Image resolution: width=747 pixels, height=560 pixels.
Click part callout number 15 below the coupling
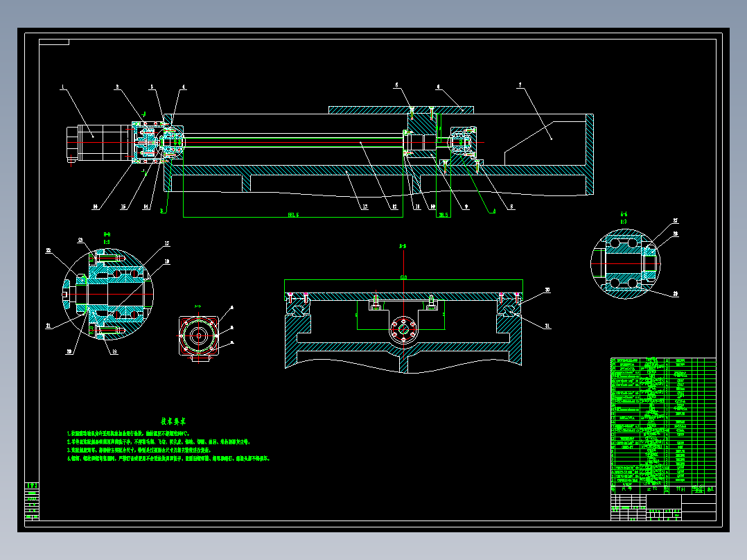tap(123, 207)
